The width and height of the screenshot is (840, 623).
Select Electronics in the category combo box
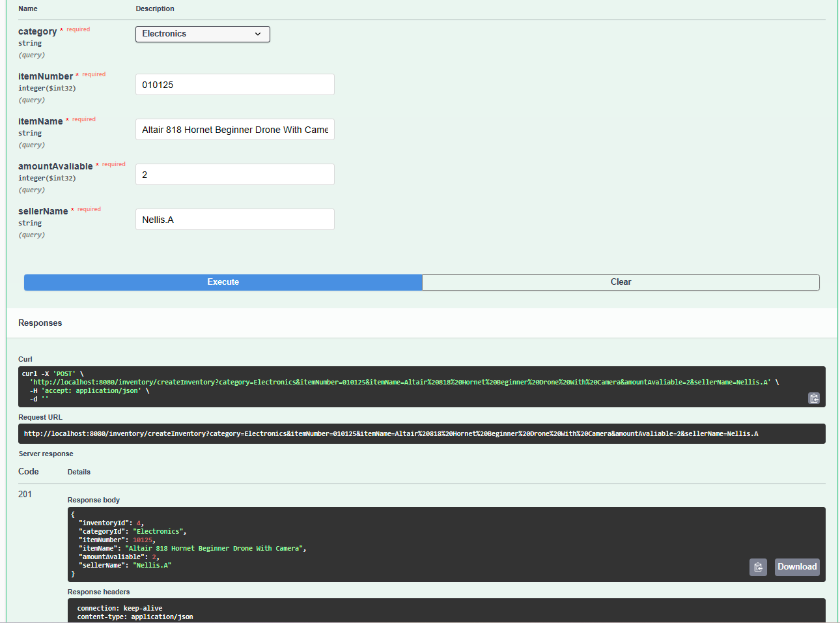[203, 34]
